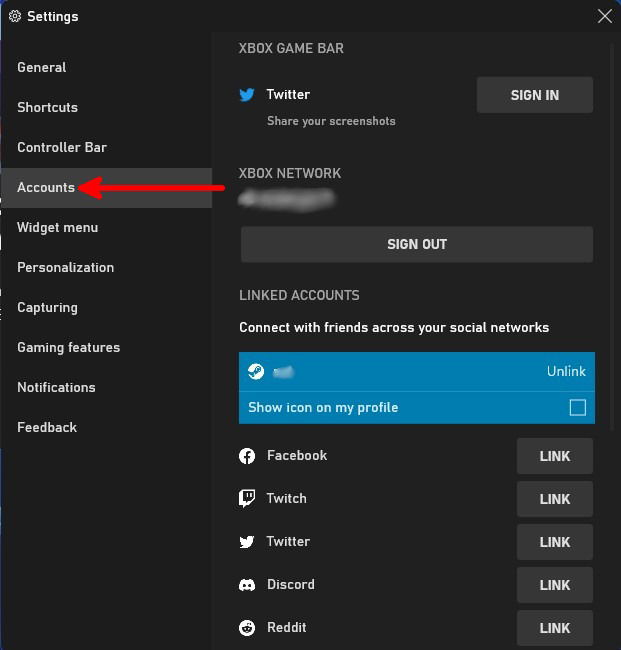621x650 pixels.
Task: Click the 'XBOX GAME BAR' heading
Action: [x=291, y=48]
